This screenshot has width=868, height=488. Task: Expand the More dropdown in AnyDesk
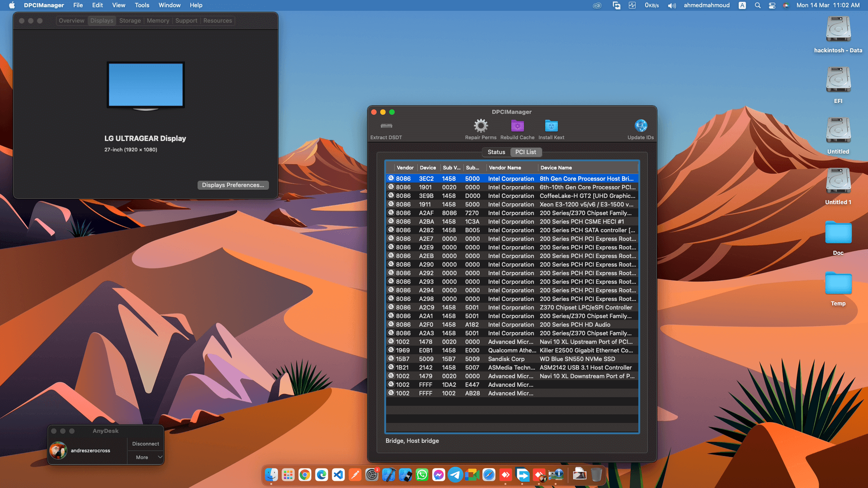146,457
